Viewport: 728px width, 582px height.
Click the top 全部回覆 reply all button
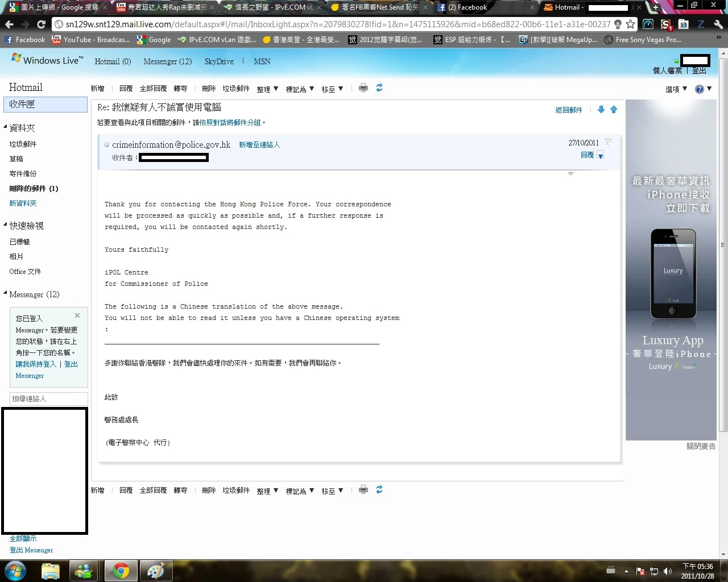[153, 89]
